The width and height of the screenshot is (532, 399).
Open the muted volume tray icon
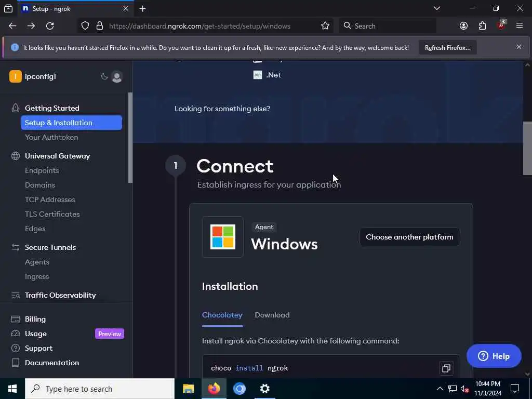click(465, 389)
